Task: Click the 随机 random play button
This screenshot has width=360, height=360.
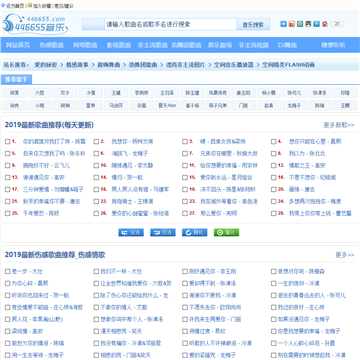Action: pyautogui.click(x=194, y=232)
